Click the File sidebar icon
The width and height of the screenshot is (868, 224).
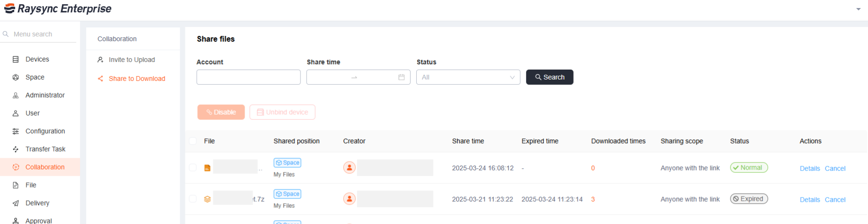pyautogui.click(x=16, y=185)
